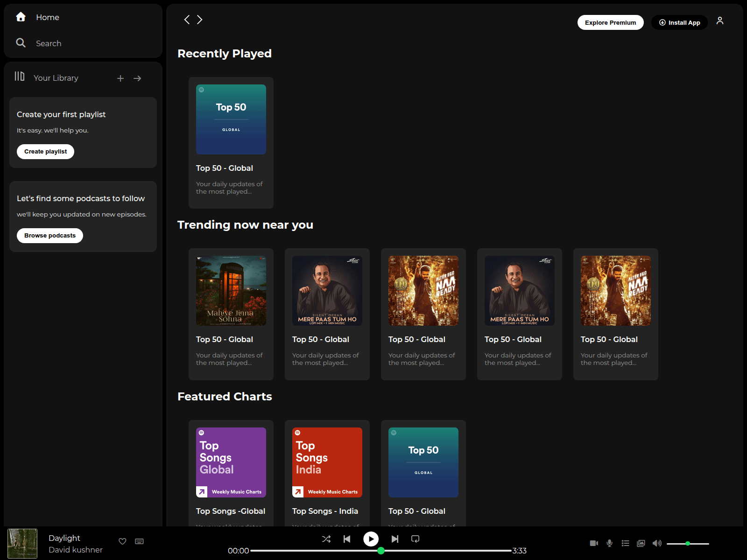Click artist name David kushner
The height and width of the screenshot is (560, 747).
(76, 550)
